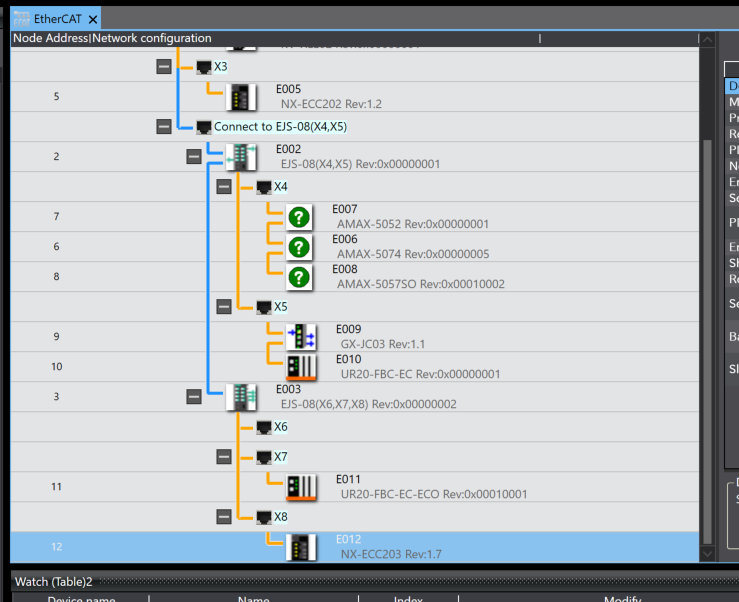Click the E005 NX-ECC202 device icon
Viewport: 739px width, 602px height.
(x=241, y=97)
